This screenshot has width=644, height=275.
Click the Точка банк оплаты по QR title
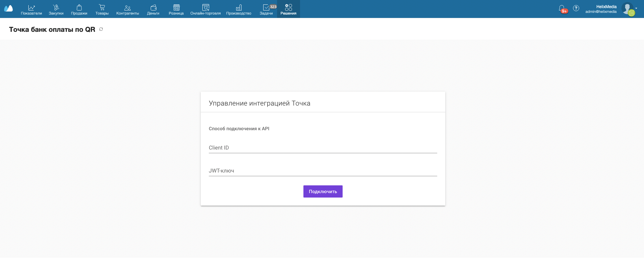pos(52,29)
